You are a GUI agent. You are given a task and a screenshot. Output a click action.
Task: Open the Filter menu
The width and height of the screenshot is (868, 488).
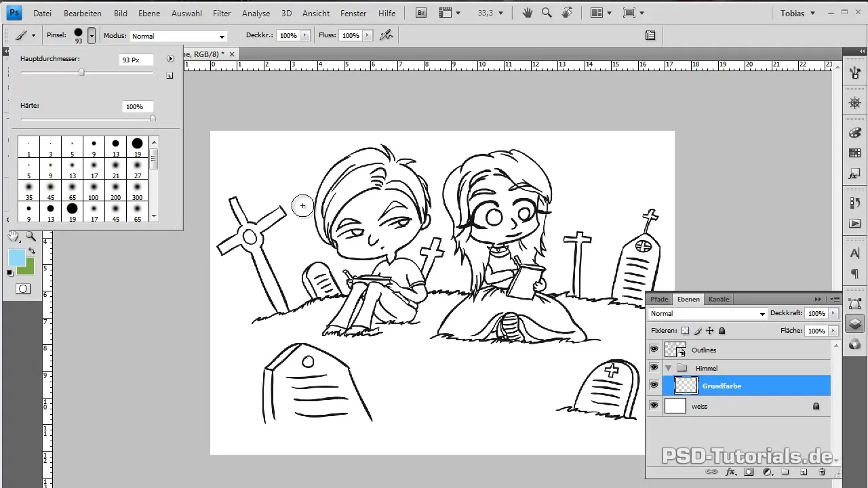tap(222, 13)
